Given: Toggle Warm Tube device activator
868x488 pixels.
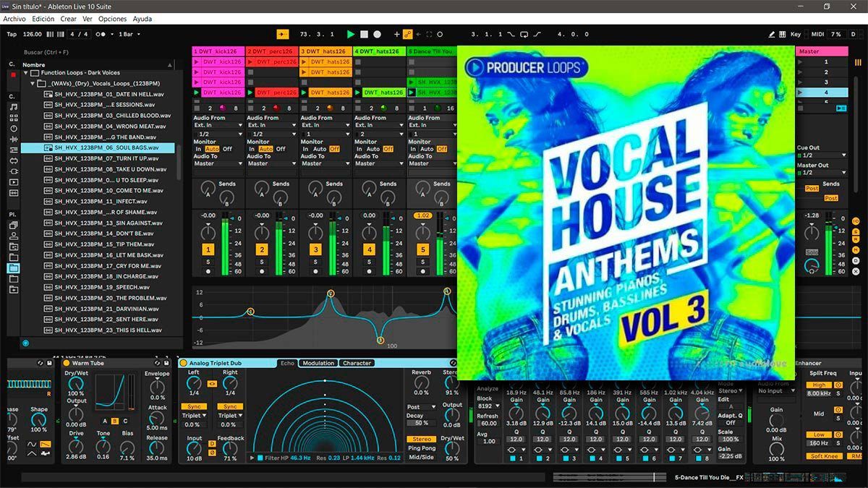Looking at the screenshot, I should pyautogui.click(x=66, y=363).
